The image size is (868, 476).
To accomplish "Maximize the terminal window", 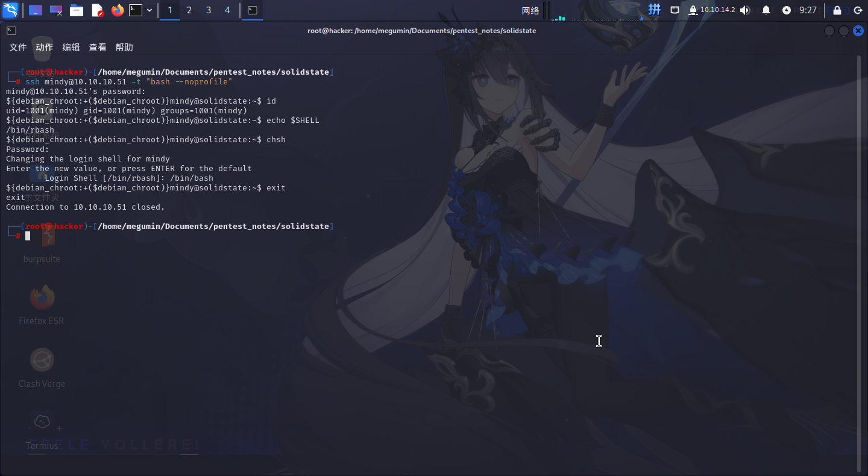I will (844, 31).
